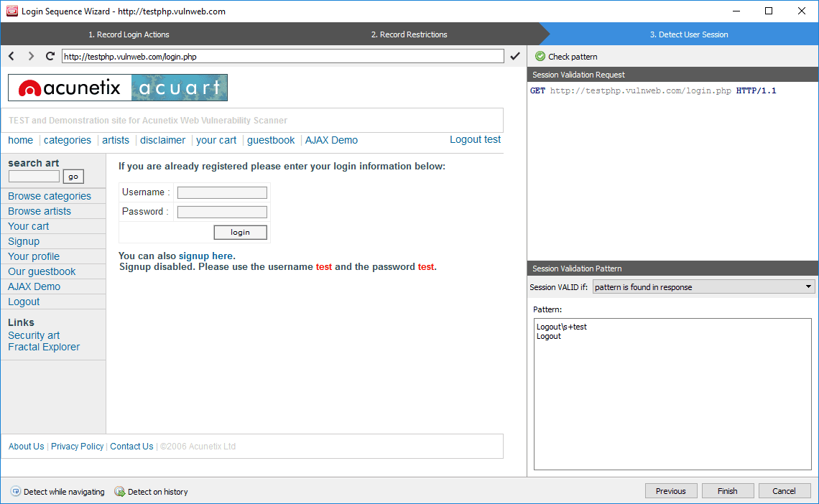This screenshot has width=819, height=504.
Task: Click the Session Validation Request header
Action: (672, 75)
